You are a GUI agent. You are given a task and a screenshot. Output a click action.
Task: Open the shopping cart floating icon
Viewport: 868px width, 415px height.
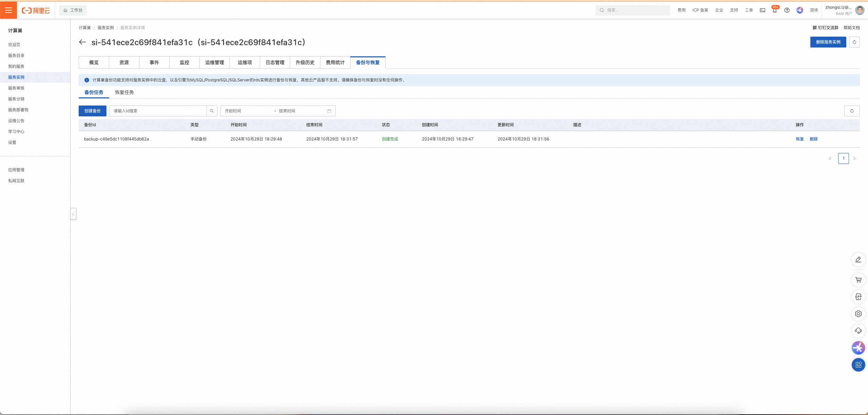click(x=858, y=280)
